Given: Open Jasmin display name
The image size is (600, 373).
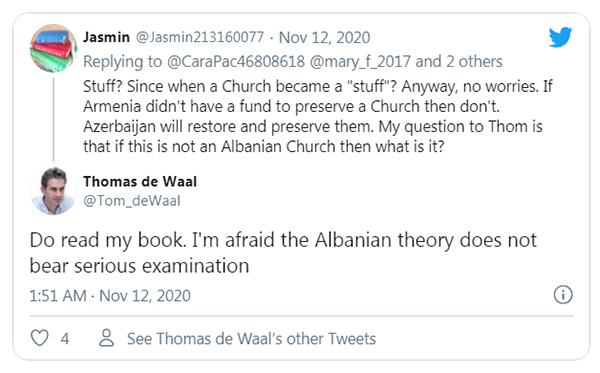Looking at the screenshot, I should click(106, 37).
